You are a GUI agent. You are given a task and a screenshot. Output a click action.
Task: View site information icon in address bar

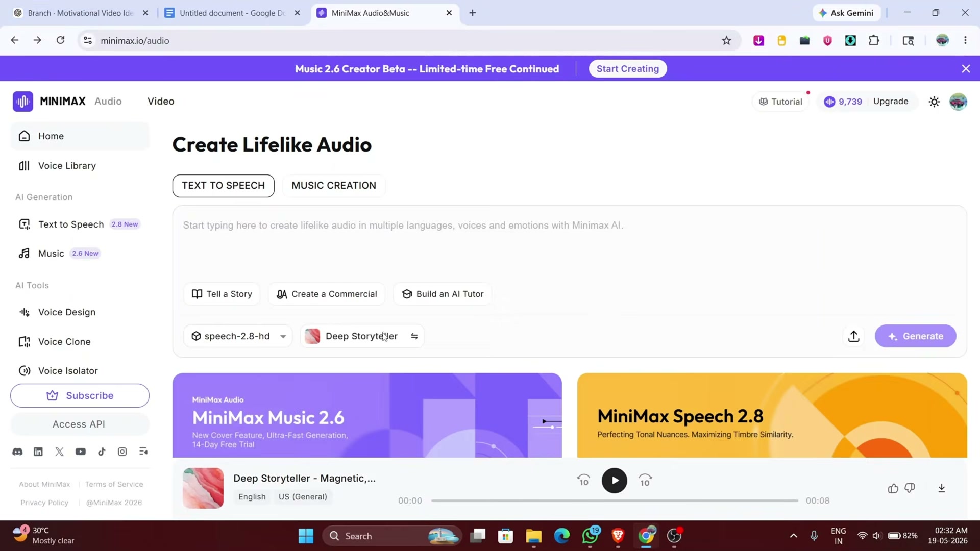[x=88, y=40]
